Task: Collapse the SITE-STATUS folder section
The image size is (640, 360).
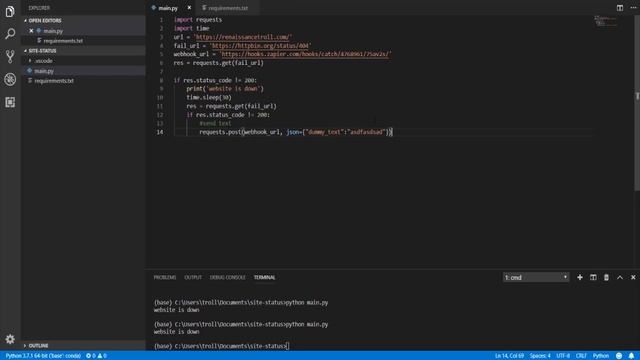Action: point(42,51)
